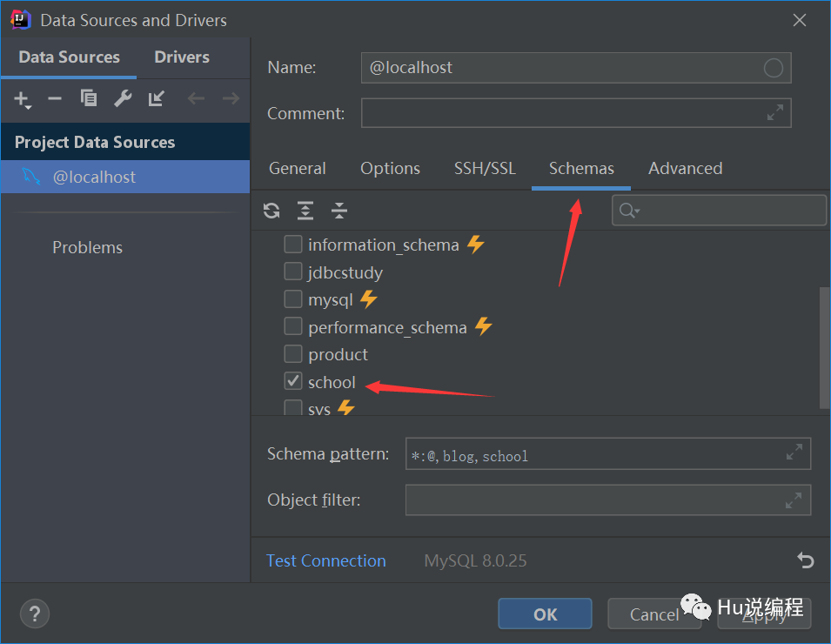This screenshot has width=831, height=644.
Task: Click the data source color circle
Action: [773, 68]
